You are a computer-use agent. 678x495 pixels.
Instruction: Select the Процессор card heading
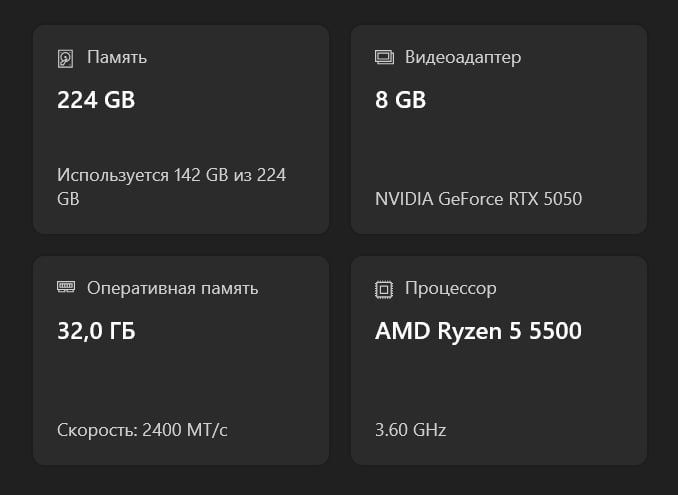(x=450, y=288)
